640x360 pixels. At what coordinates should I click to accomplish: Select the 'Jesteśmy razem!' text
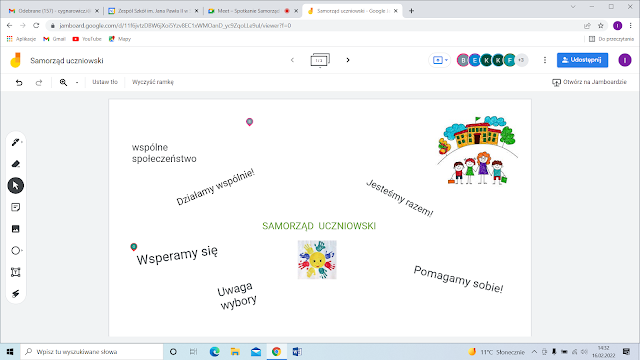(400, 198)
